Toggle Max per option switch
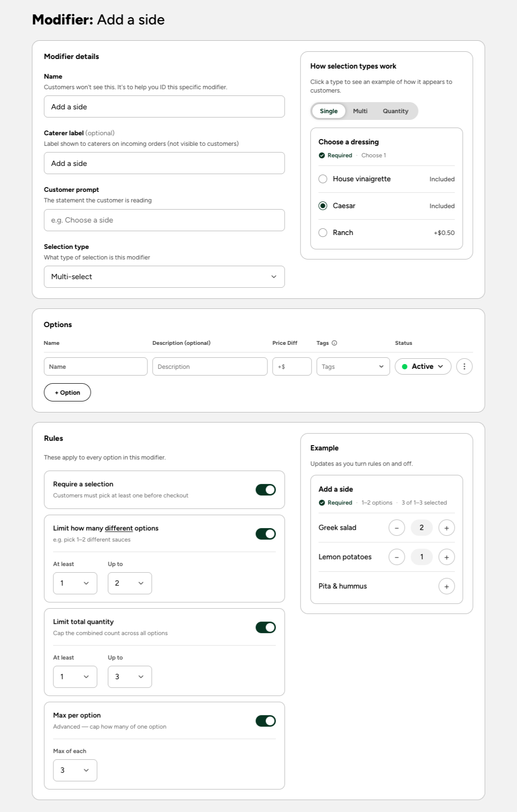This screenshot has width=517, height=812. [265, 721]
